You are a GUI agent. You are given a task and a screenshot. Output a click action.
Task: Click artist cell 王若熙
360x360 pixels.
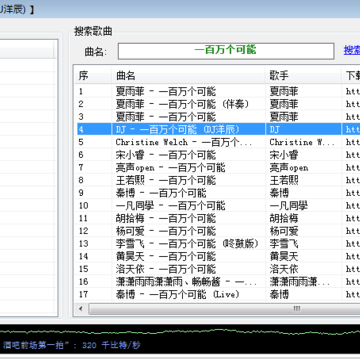(284, 180)
